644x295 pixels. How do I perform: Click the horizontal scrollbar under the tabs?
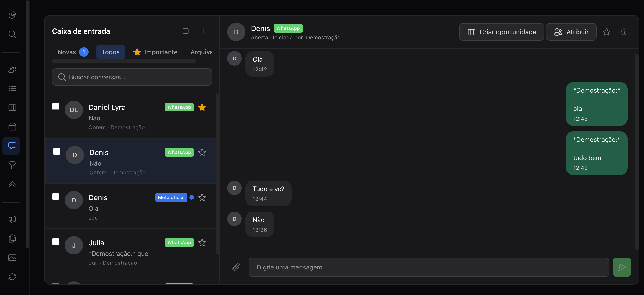pos(124,61)
